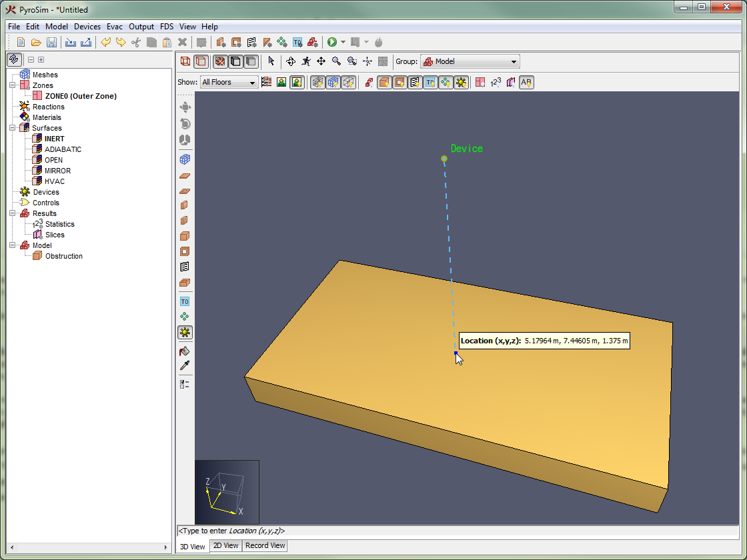Expand all tree nodes with plus button
747x560 pixels.
click(x=41, y=59)
